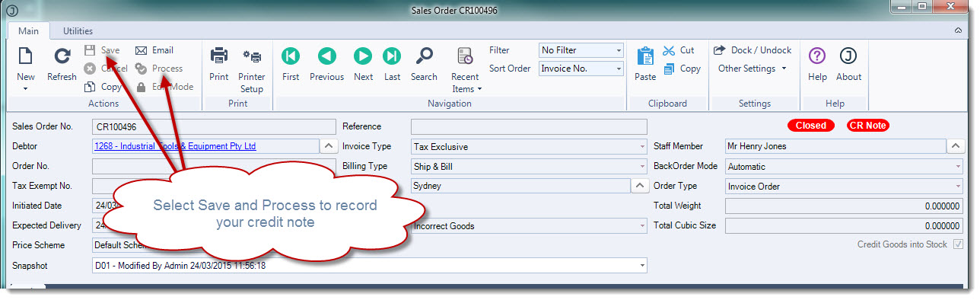Click the Copy icon in Actions group
980x300 pixels.
pyautogui.click(x=90, y=87)
